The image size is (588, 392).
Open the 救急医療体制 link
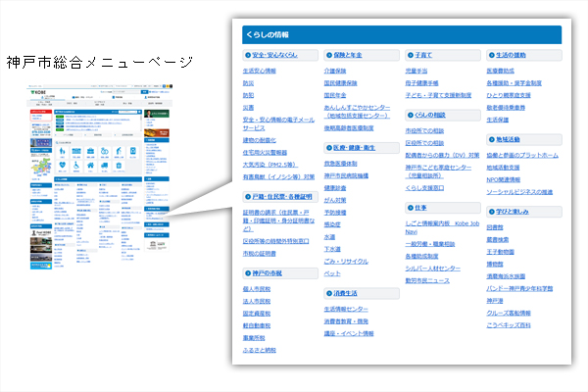pos(341,164)
